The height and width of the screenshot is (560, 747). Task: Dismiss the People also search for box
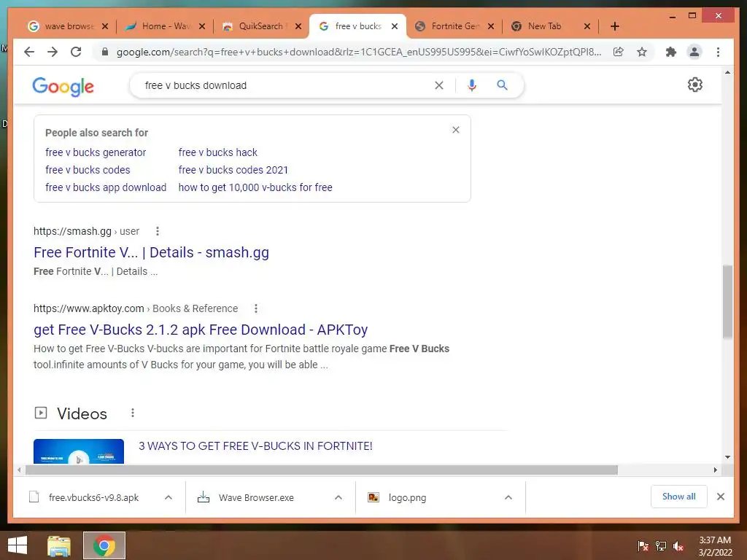[456, 130]
